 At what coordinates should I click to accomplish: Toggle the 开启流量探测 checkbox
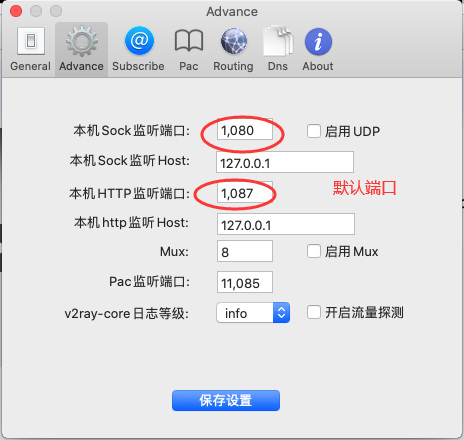tap(314, 312)
